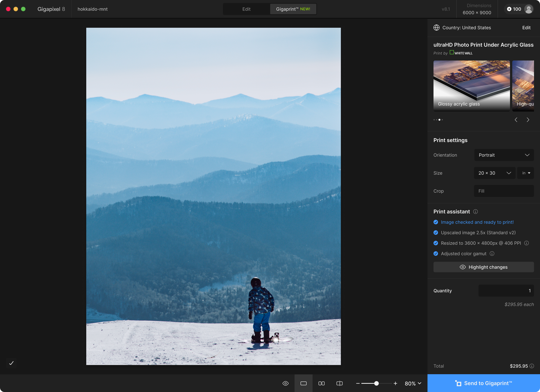Open the user account avatar
Viewport: 540px width, 392px height.
click(x=529, y=9)
